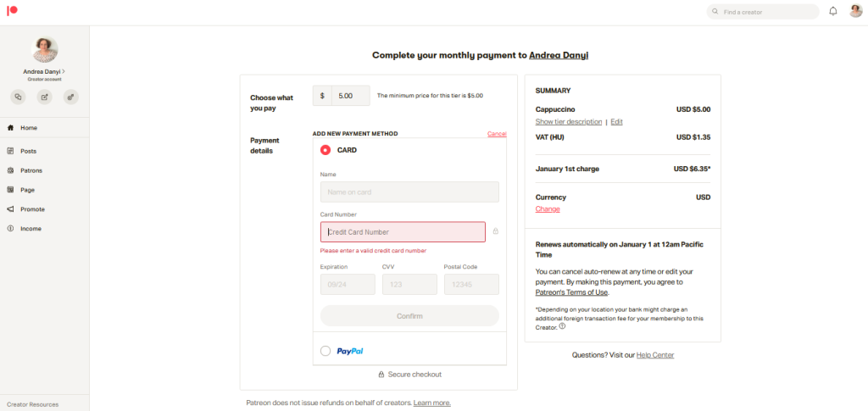
Task: Click the Secure checkout lock icon
Action: (x=381, y=375)
